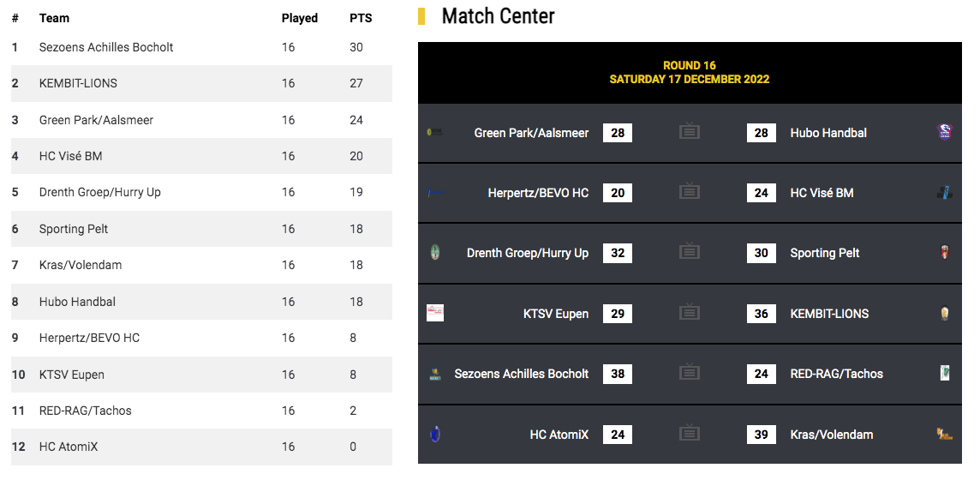The image size is (980, 480).
Task: Select the Match Center heading
Action: tap(498, 15)
